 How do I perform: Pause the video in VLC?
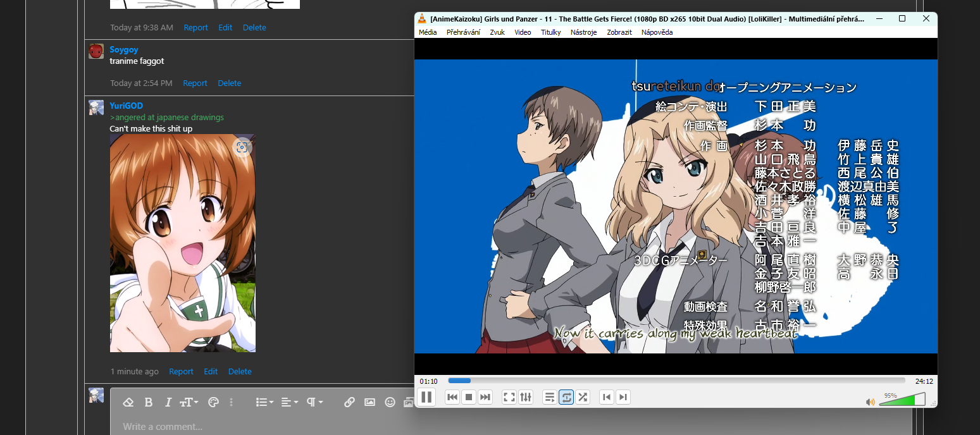point(426,397)
